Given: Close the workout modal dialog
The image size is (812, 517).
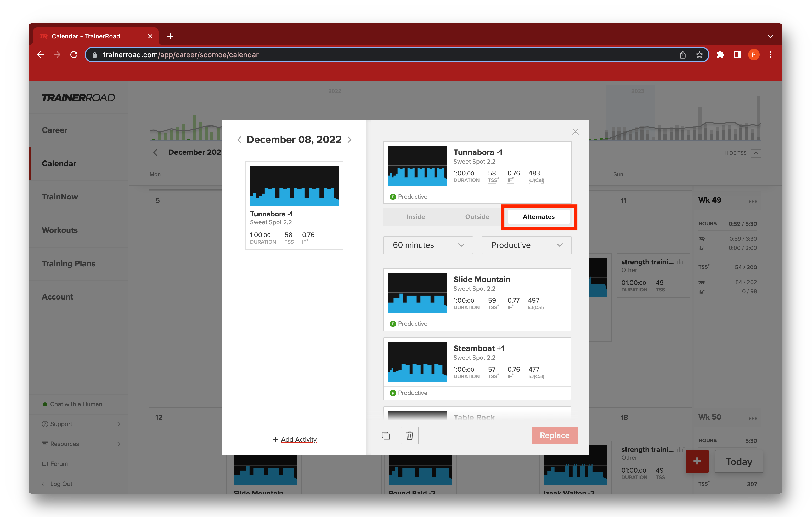Looking at the screenshot, I should click(x=575, y=132).
